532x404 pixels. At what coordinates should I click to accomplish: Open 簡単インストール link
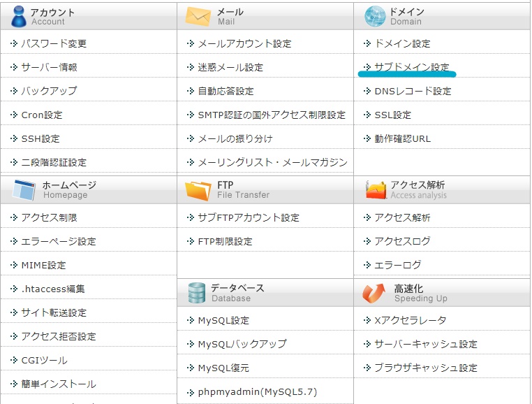[x=59, y=384]
